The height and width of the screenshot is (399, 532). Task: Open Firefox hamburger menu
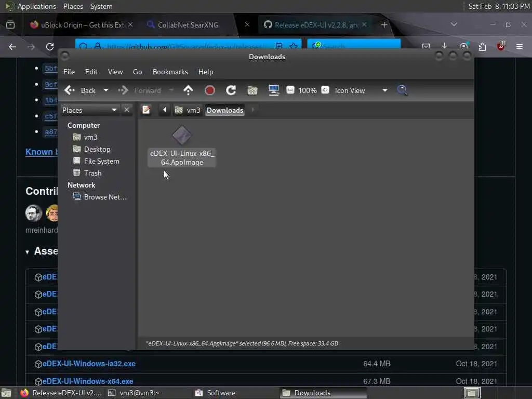coord(520,46)
